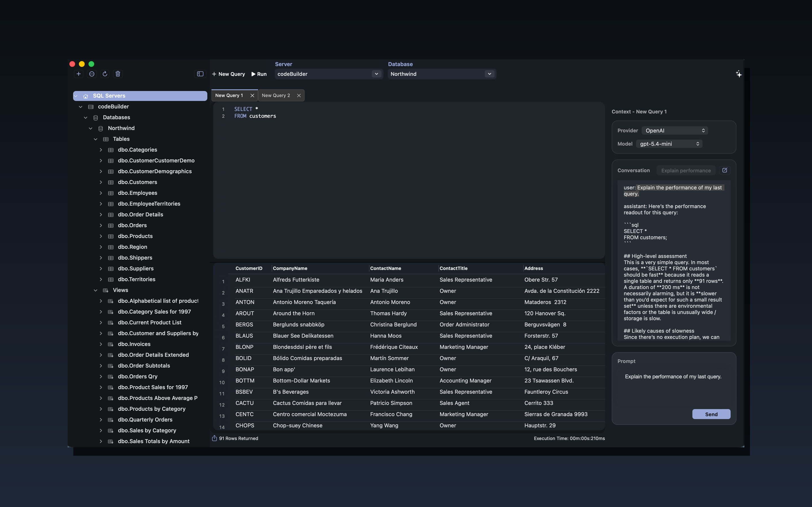812x507 pixels.
Task: Run the current query
Action: click(x=259, y=74)
